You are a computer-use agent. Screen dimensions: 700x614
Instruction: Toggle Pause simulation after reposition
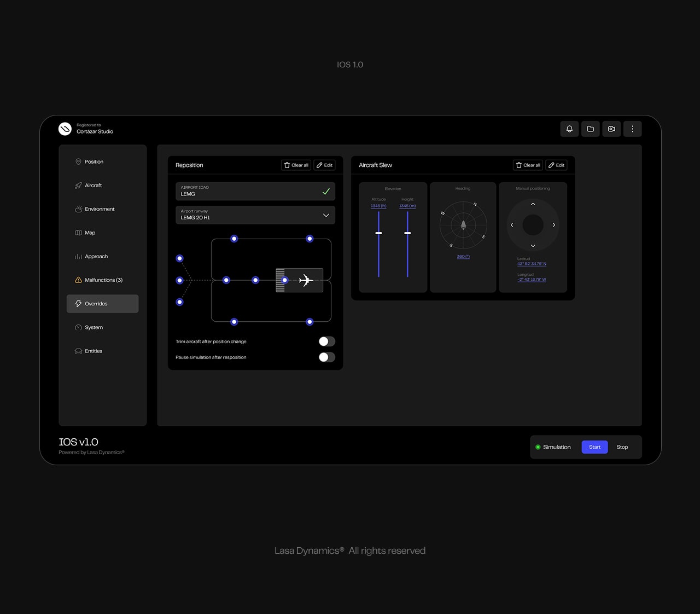point(326,357)
